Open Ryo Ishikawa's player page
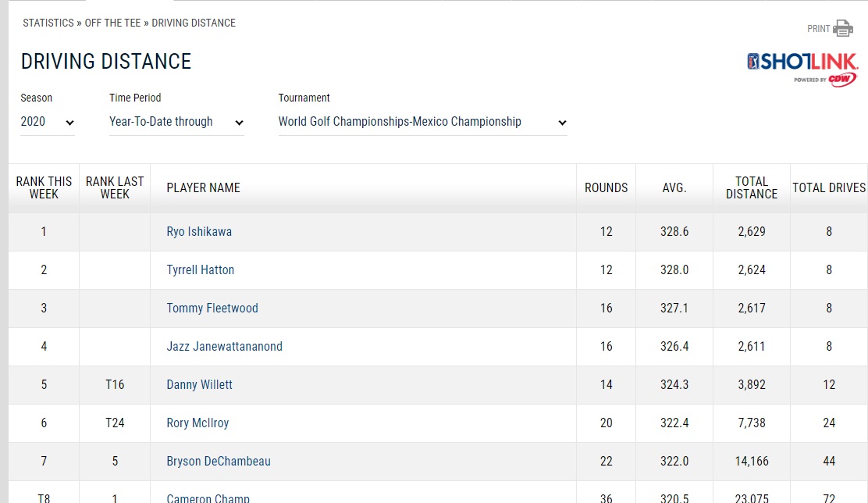868x503 pixels. (199, 232)
